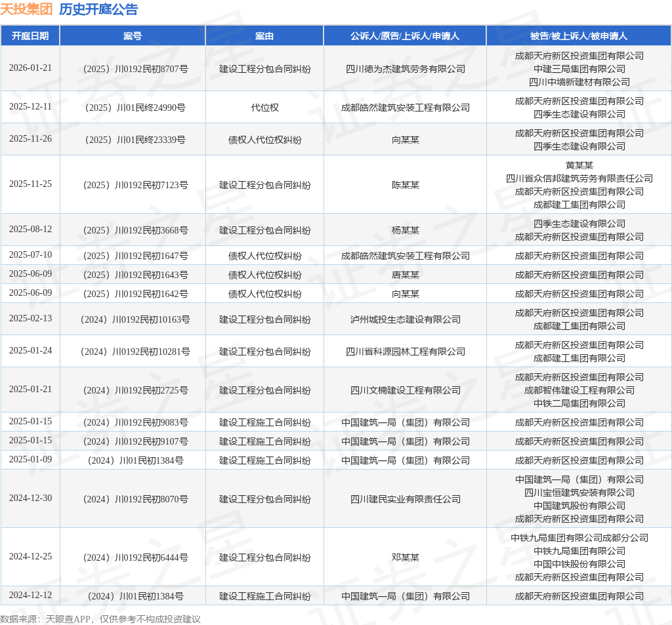Click defendant 黄某某

(x=579, y=165)
